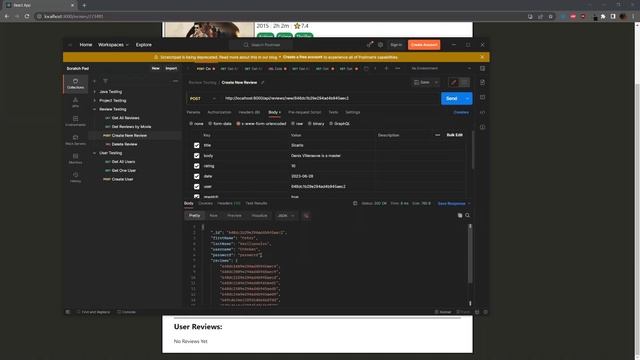Screen dimensions: 640x360
Task: Reload the Chrome browser page
Action: click(x=27, y=16)
